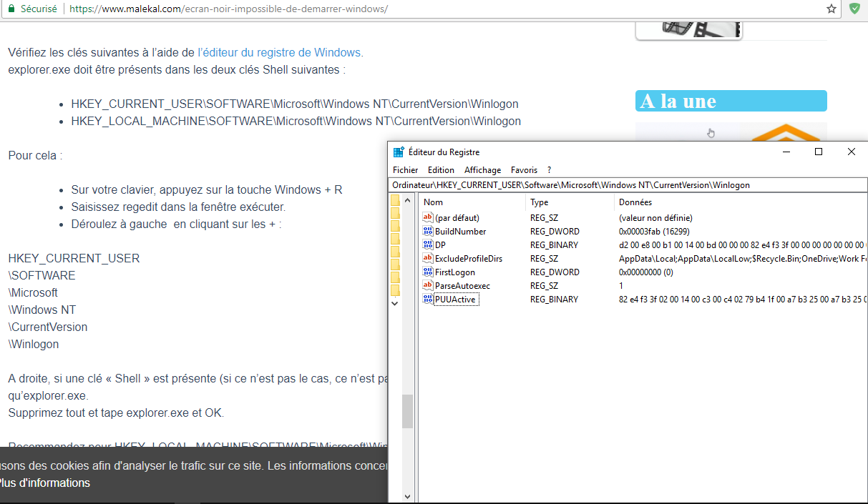Click the 0x00003fab (16299) data cell
Image resolution: width=868 pixels, height=504 pixels.
point(654,232)
